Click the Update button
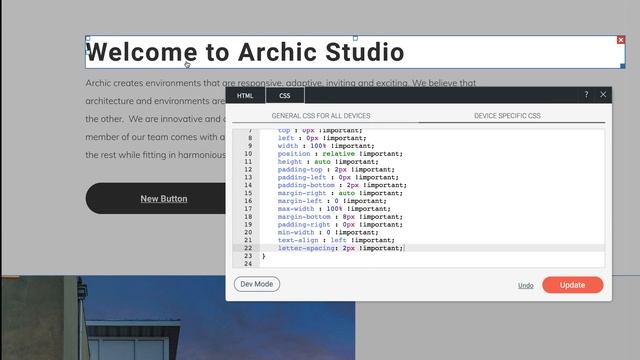 tap(573, 285)
